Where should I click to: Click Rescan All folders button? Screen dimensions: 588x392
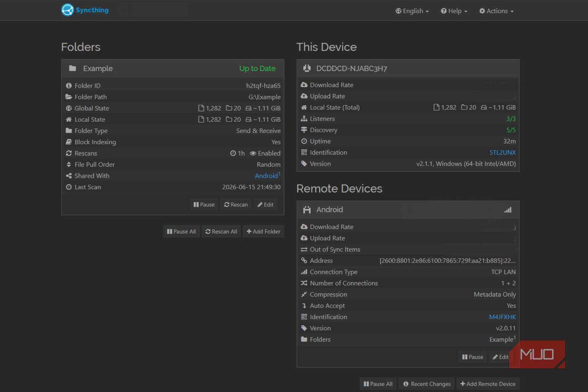[221, 232]
